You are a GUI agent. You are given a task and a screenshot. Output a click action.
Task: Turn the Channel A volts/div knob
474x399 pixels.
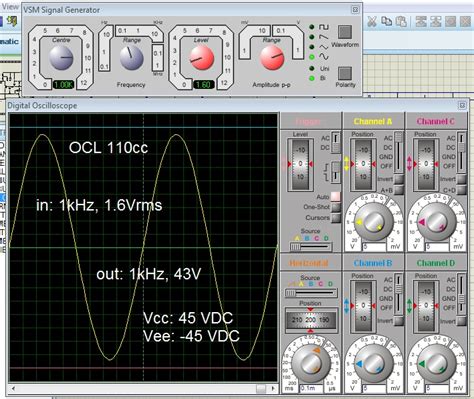(373, 222)
